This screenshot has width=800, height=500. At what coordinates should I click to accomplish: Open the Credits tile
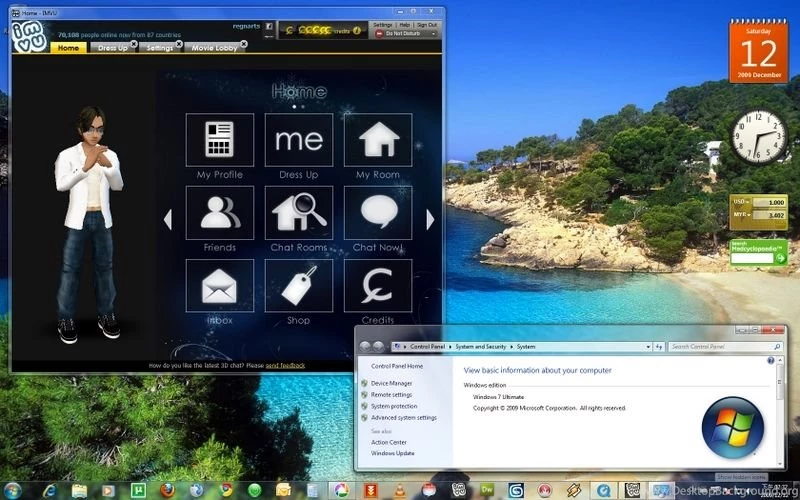tap(378, 286)
